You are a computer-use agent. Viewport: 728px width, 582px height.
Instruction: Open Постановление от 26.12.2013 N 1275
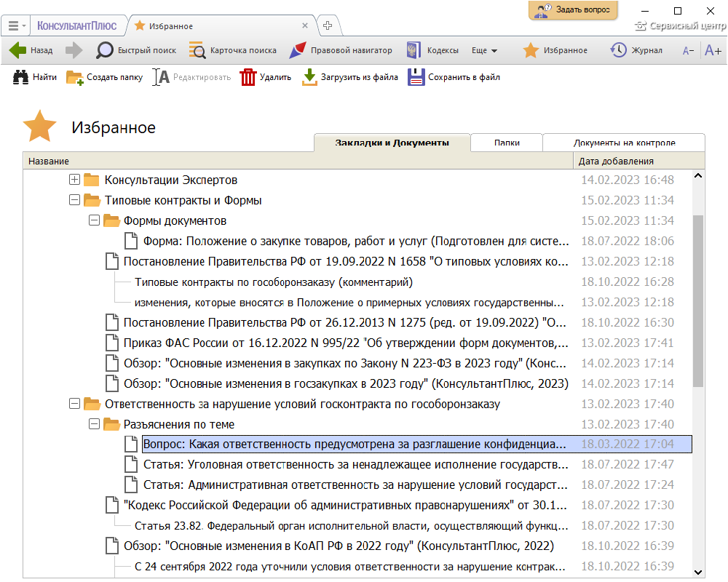tap(345, 322)
